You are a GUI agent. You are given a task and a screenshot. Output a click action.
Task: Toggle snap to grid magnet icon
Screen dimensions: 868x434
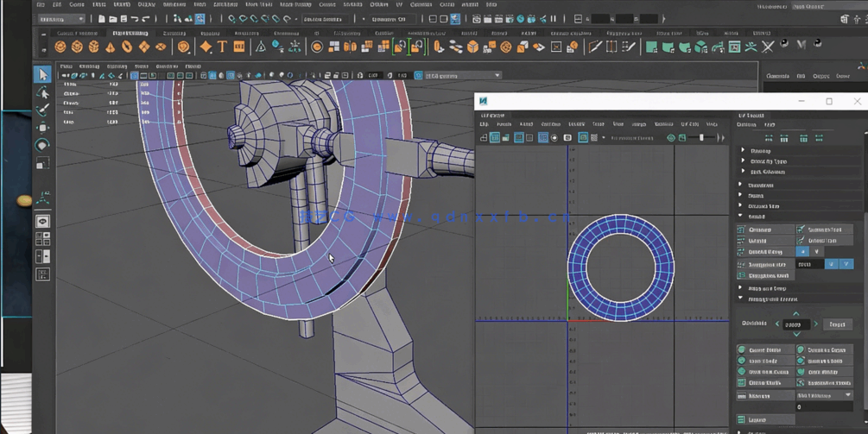(232, 19)
